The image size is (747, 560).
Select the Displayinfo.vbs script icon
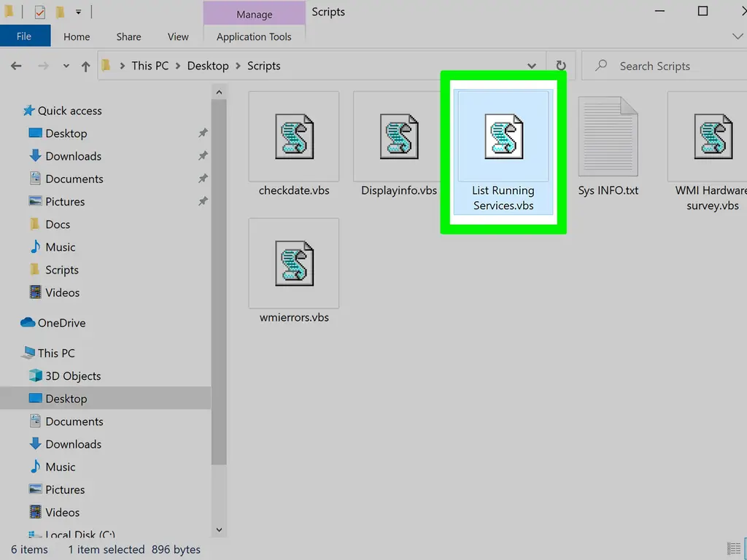pyautogui.click(x=399, y=137)
